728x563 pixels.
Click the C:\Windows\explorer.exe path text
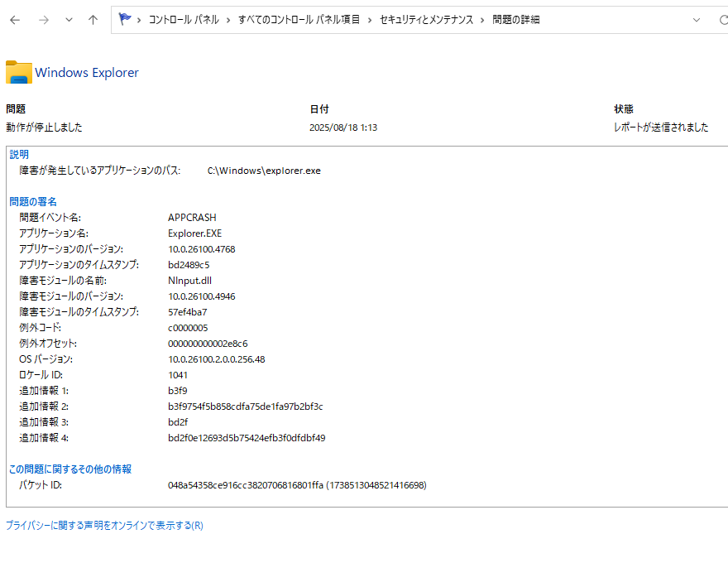click(264, 171)
